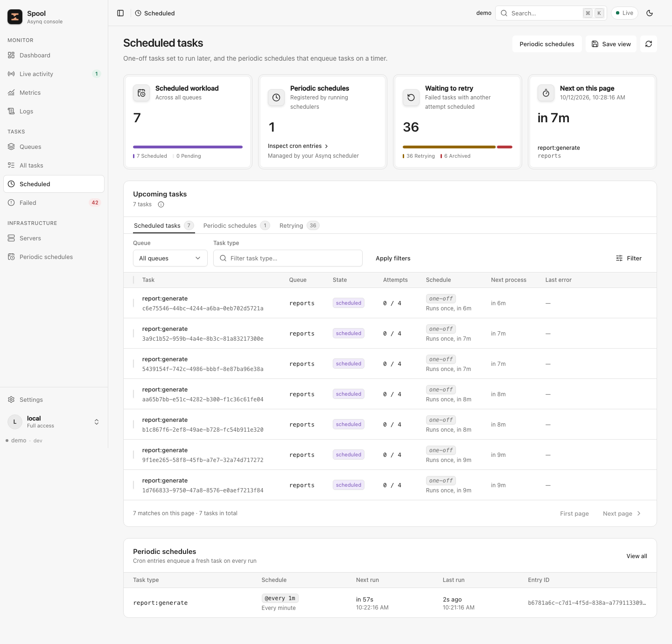The width and height of the screenshot is (672, 644).
Task: Open the task with ID c6e75546-44bc-4244-a6ba-0eb702d5721a
Action: pyautogui.click(x=203, y=308)
